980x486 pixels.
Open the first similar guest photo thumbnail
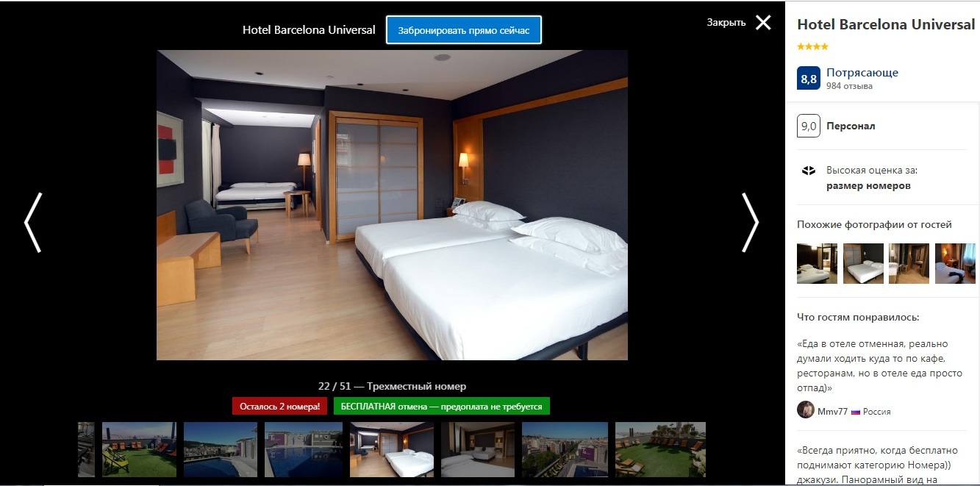tap(817, 263)
